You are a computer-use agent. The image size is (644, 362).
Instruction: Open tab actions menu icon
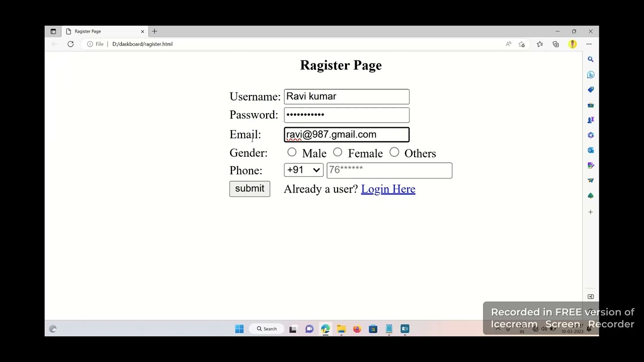[x=53, y=31]
